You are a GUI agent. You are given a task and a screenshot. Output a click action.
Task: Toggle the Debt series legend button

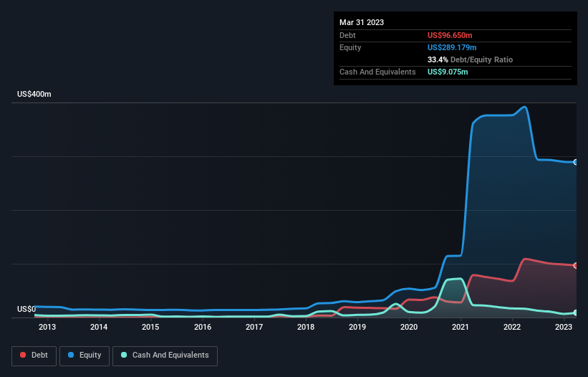pyautogui.click(x=34, y=355)
